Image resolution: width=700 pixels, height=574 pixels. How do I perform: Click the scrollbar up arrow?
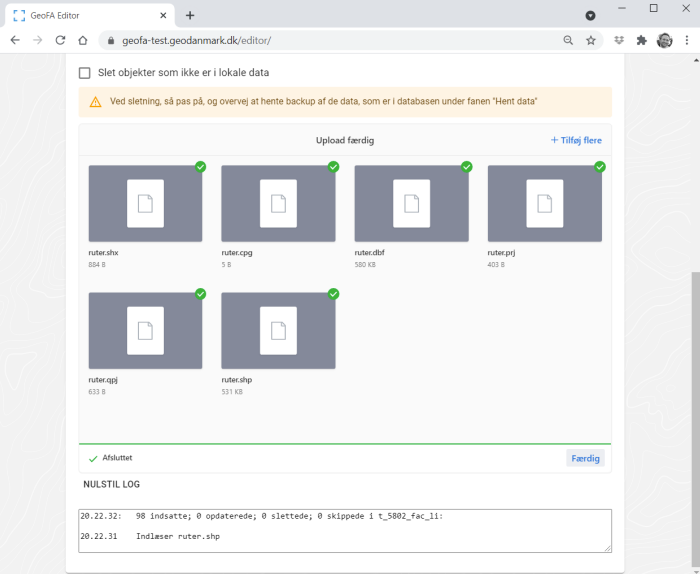coord(696,60)
